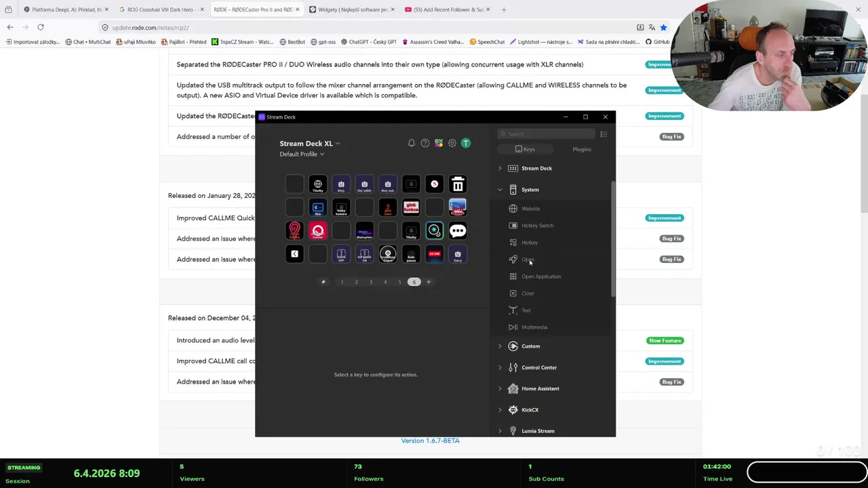Pin the current page with pin icon
This screenshot has height=488, width=868.
[x=323, y=282]
